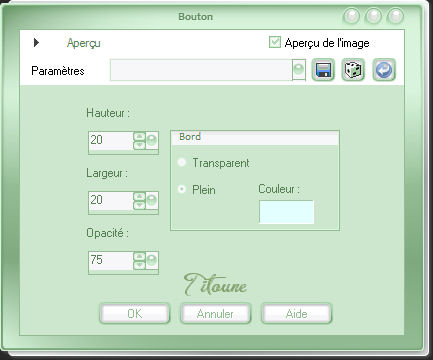Screen dimensions: 433x360
Task: Click into the Opacité value field
Action: click(x=111, y=261)
